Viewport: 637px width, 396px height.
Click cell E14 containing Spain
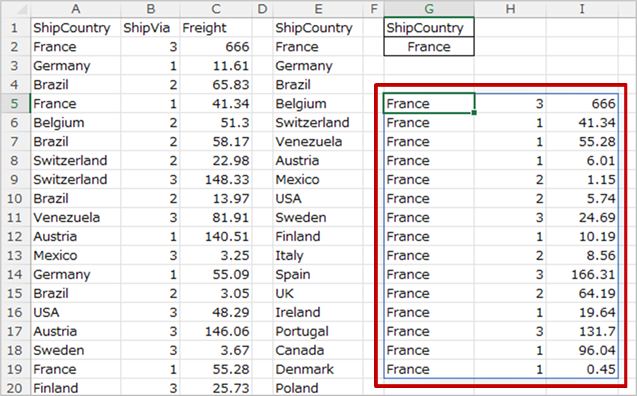[318, 275]
